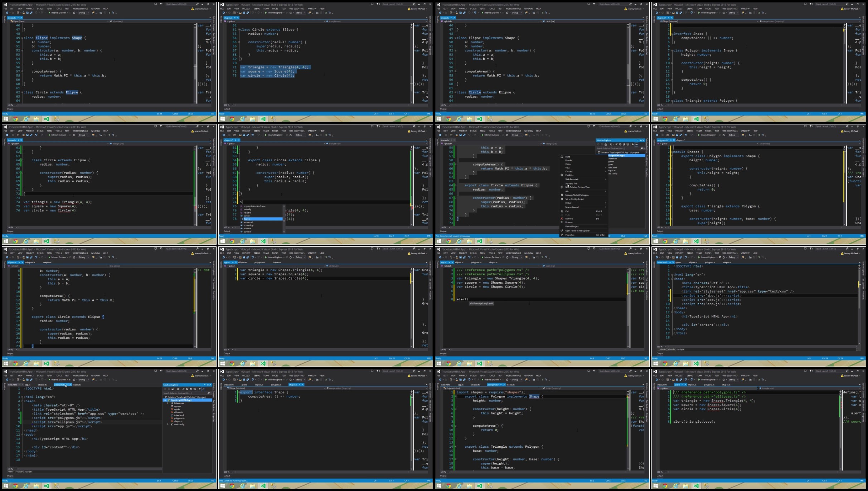
Task: Toggle Sync with Active Document above expanded file tree
Action: pos(183,389)
